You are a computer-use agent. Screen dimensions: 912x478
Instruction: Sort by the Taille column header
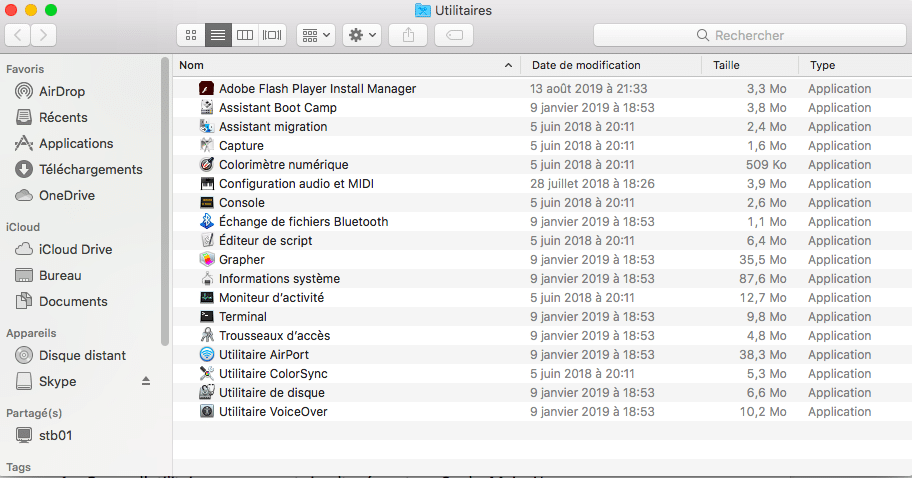(750, 65)
